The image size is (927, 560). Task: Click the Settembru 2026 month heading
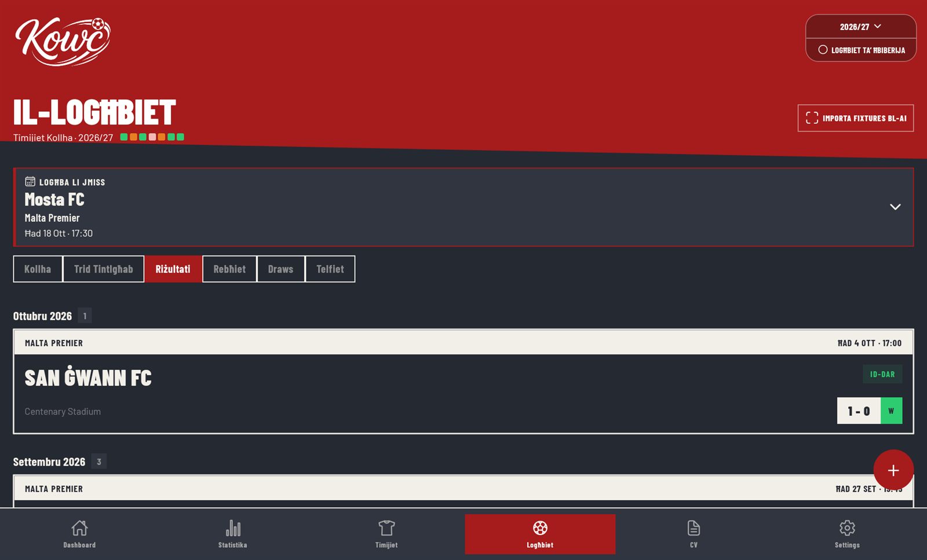tap(49, 462)
